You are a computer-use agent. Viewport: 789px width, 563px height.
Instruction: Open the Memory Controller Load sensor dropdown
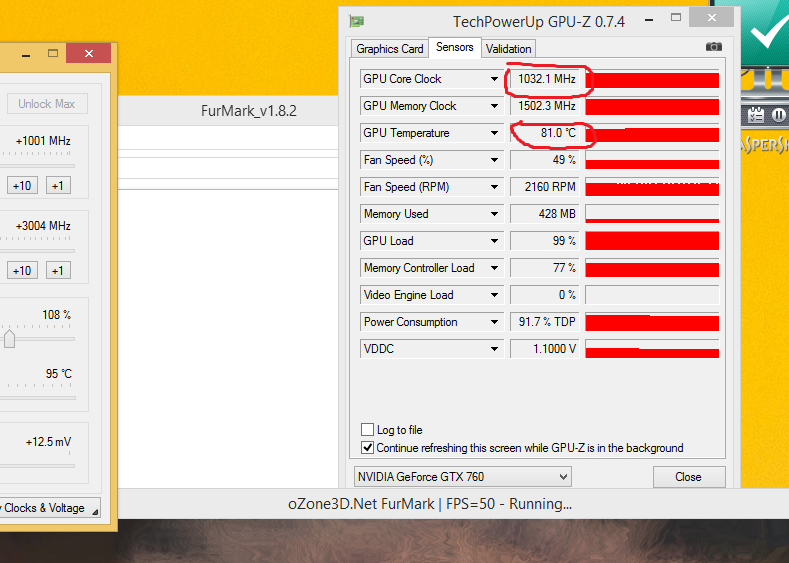tap(494, 268)
